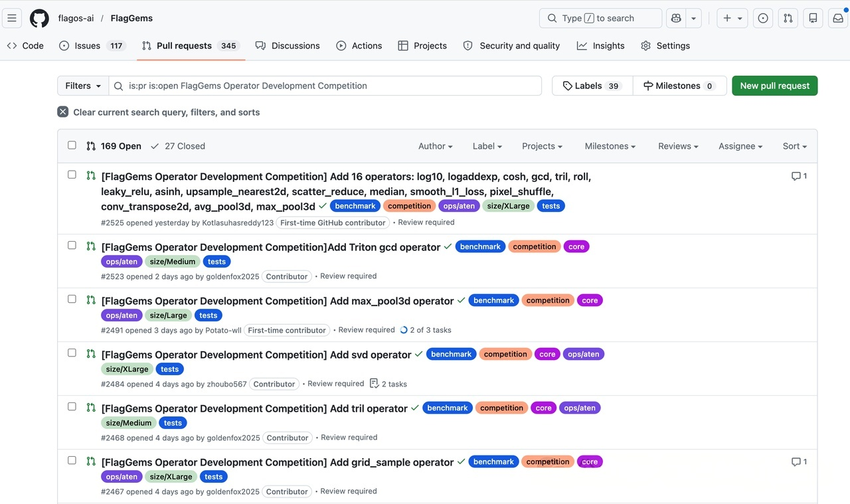Open the Discussions tab

point(288,46)
